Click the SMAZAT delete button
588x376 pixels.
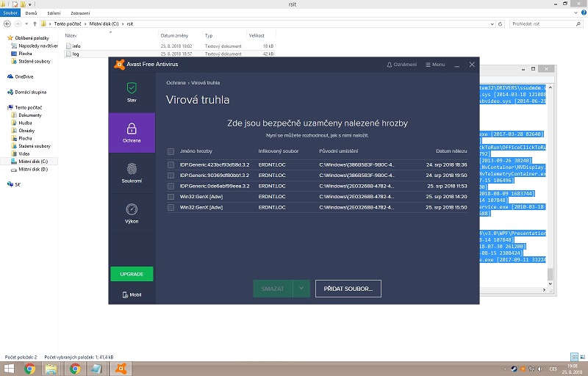(273, 289)
